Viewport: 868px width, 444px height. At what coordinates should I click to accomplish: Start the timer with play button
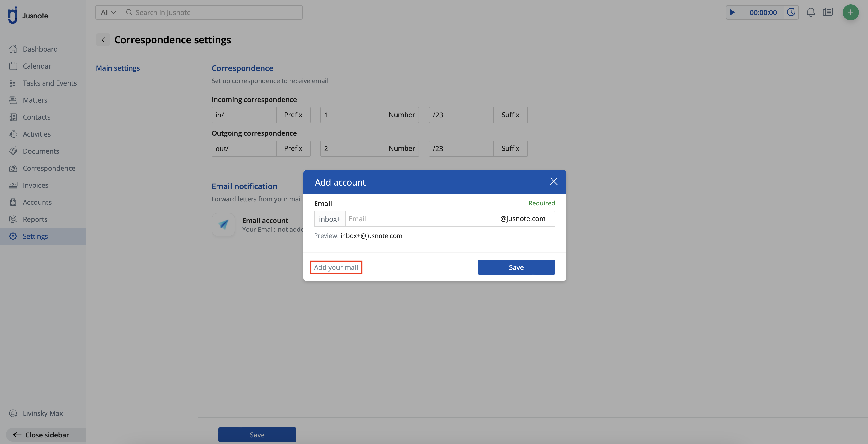point(732,12)
